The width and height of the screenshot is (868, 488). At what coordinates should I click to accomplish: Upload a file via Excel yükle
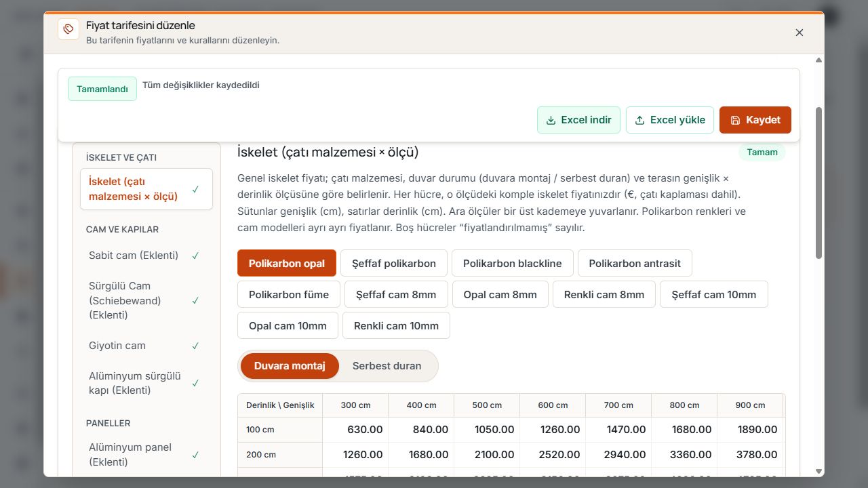tap(670, 120)
